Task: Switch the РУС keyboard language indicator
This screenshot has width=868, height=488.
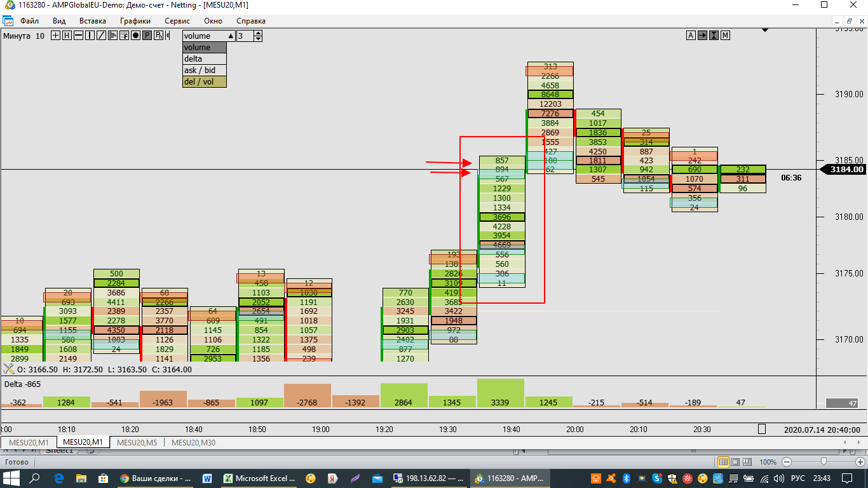Action: (799, 478)
